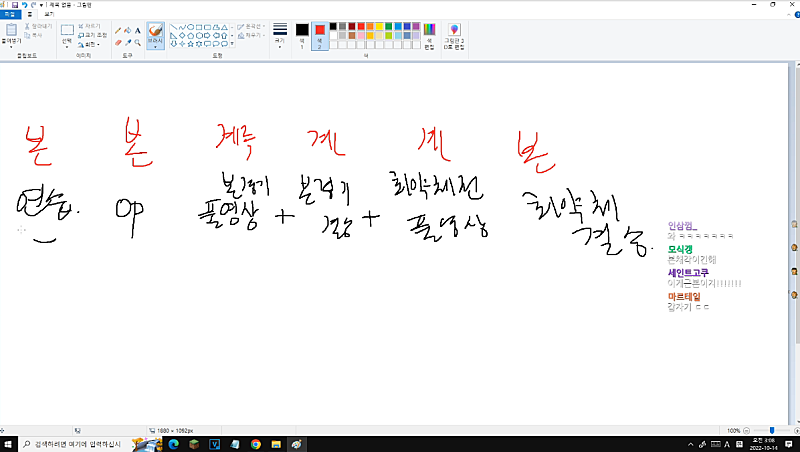The height and width of the screenshot is (452, 800).
Task: Choose the yellow palette color
Action: click(x=379, y=27)
